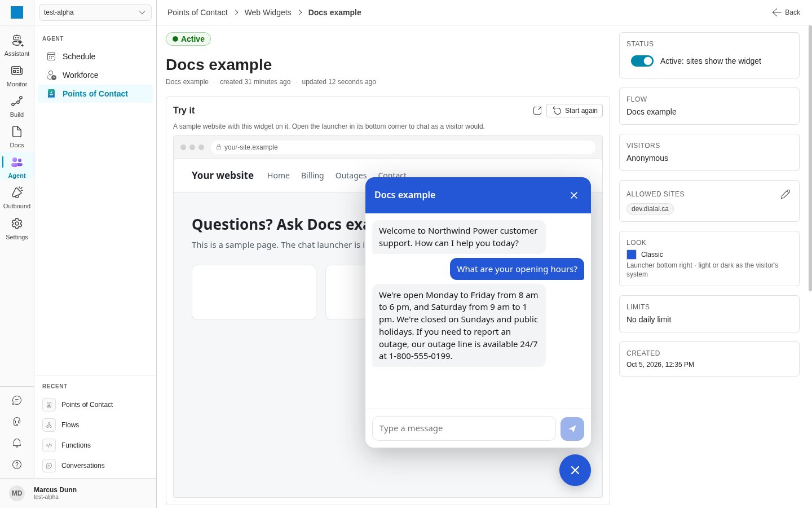Edit the allowed sites with the pencil icon
812x508 pixels.
tap(785, 194)
